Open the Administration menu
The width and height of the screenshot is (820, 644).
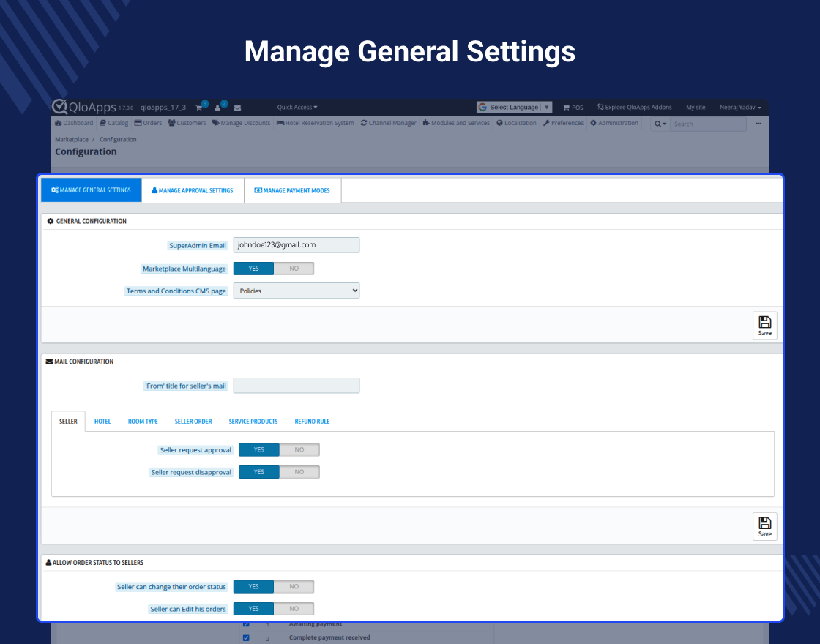coord(614,124)
